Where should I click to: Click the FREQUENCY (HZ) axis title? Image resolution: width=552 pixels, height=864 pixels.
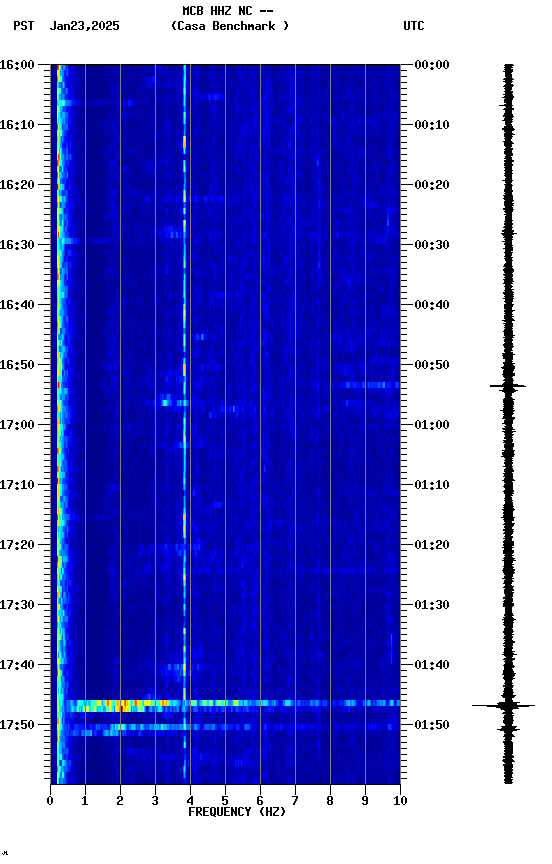coord(237,812)
